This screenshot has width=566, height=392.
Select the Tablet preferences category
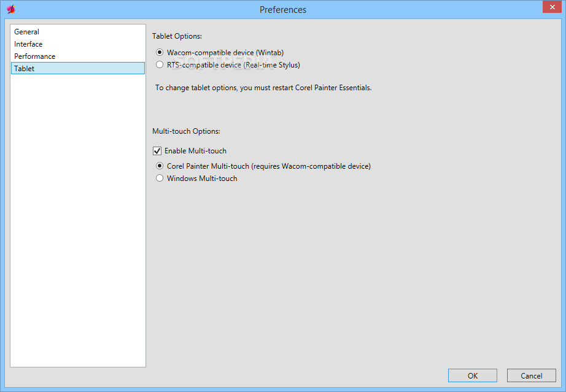click(x=77, y=68)
